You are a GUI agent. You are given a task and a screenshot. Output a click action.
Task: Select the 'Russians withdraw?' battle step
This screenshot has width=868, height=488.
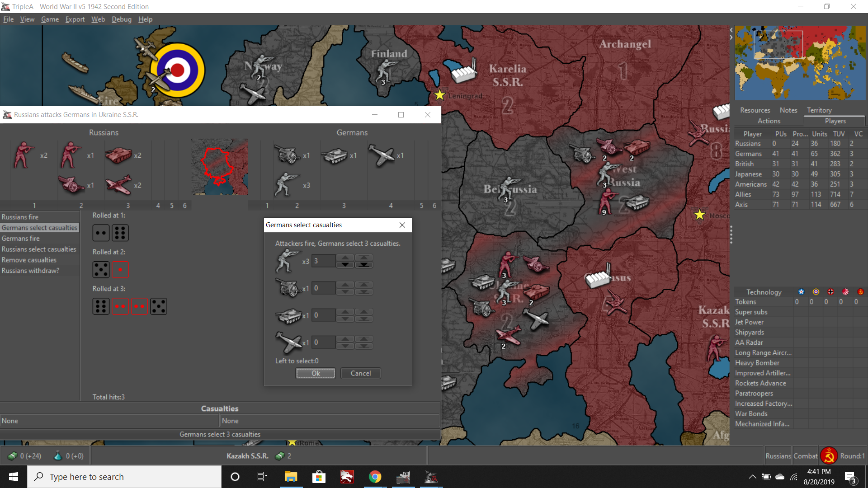[40, 271]
